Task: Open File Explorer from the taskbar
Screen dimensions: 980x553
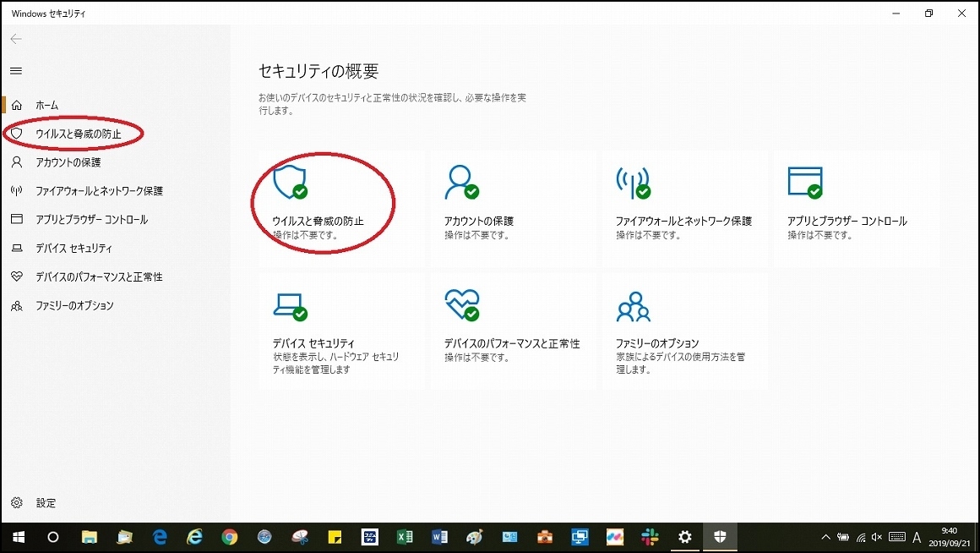Action: tap(90, 538)
